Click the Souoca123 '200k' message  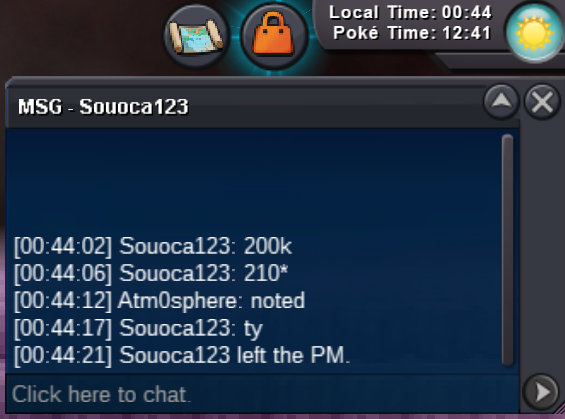pyautogui.click(x=153, y=247)
